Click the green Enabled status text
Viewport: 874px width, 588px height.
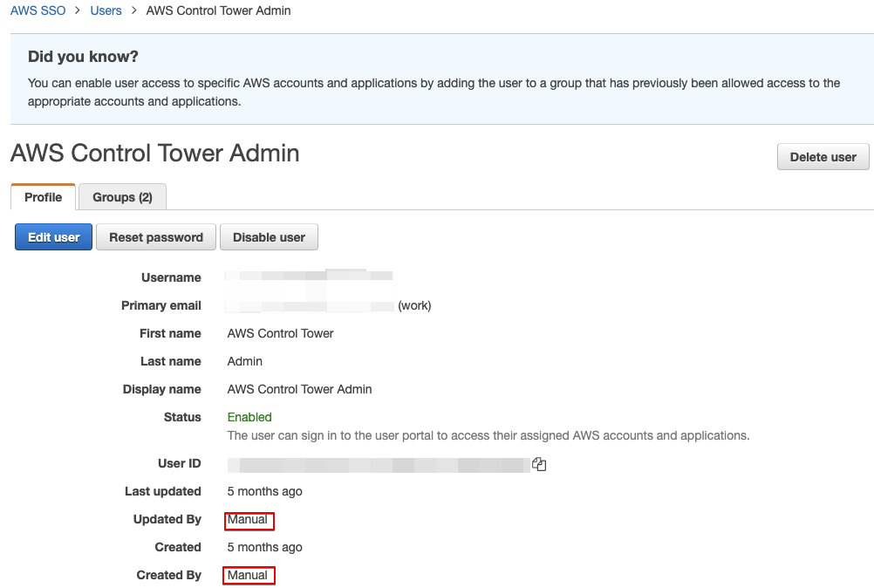pos(249,417)
